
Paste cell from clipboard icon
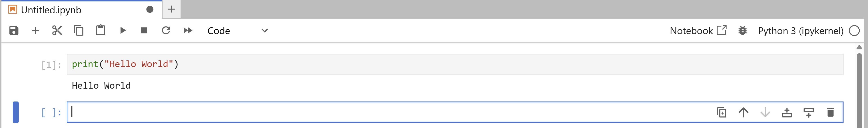[100, 30]
